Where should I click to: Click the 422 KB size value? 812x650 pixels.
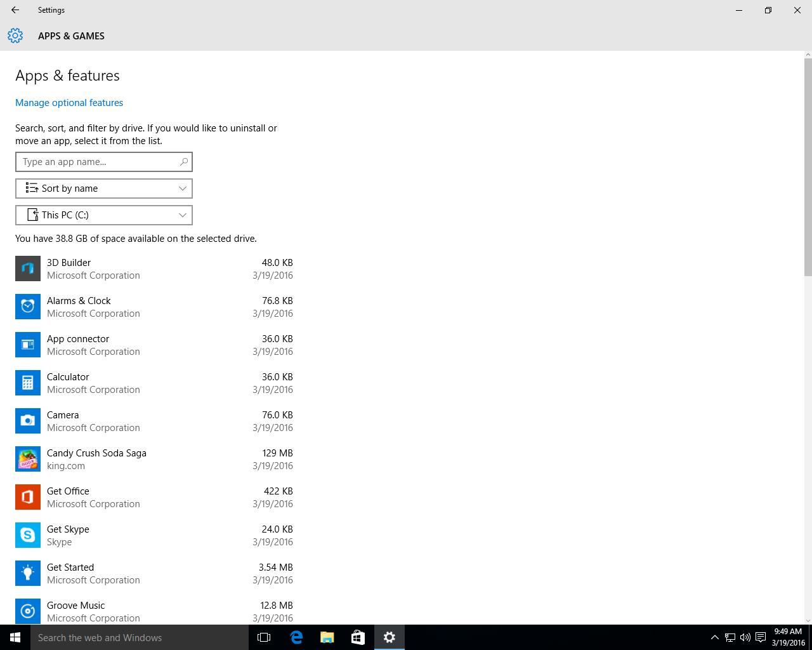278,491
